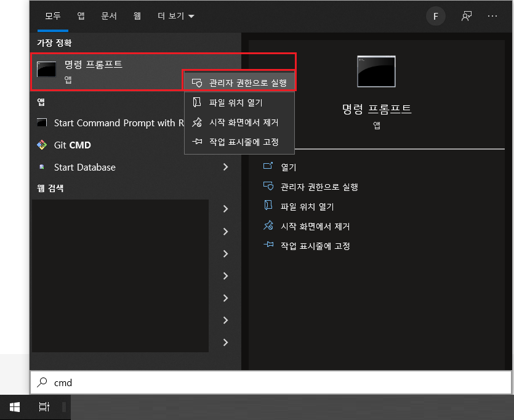Click 파일 위치 열기 in preview pane
514x420 pixels.
pyautogui.click(x=307, y=206)
